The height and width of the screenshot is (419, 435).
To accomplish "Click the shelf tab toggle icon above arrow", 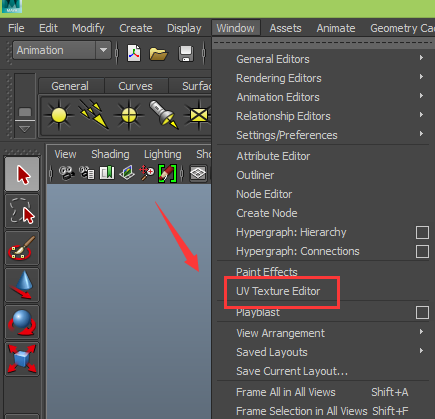I will 25,112.
